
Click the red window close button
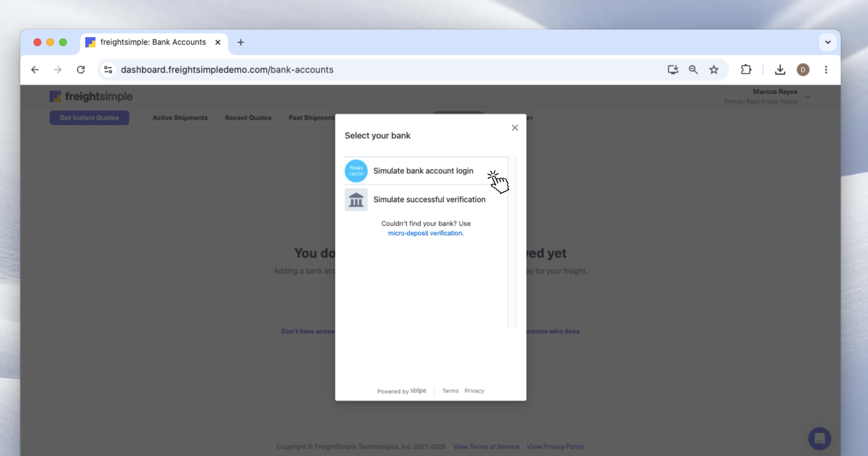(37, 43)
